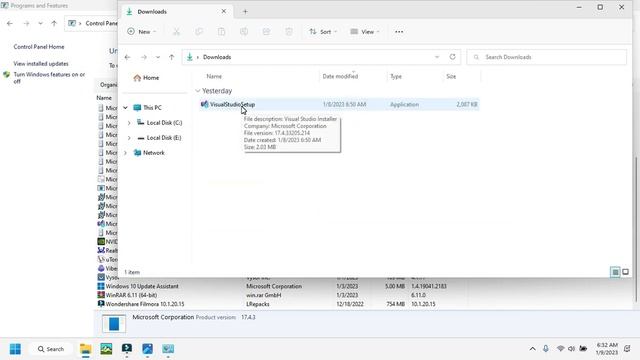This screenshot has width=640, height=360.
Task: Click Programs and Features vertical scrollbar
Action: click(637, 229)
